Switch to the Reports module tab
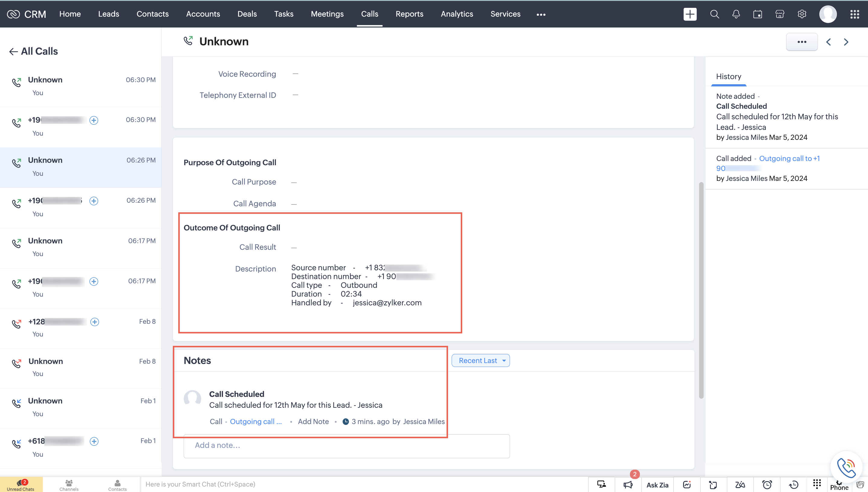The image size is (868, 492). tap(409, 14)
